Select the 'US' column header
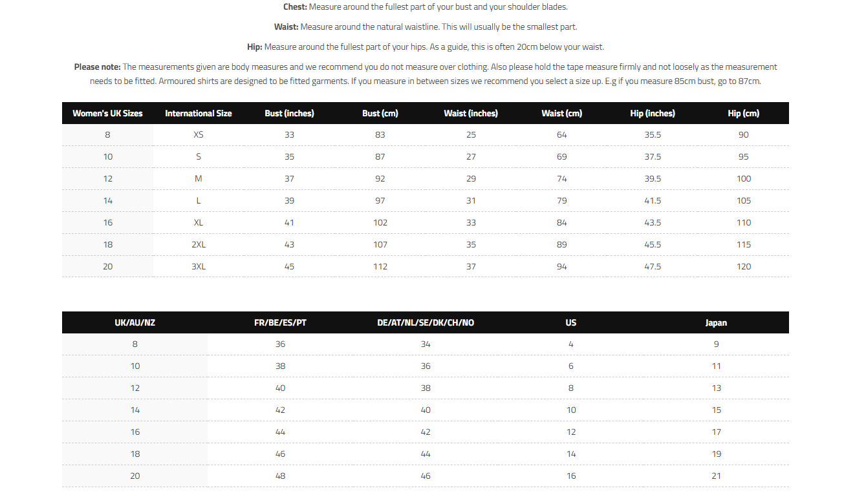This screenshot has height=504, width=855. (571, 322)
